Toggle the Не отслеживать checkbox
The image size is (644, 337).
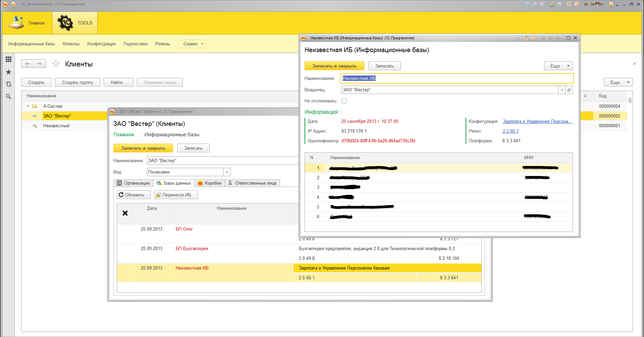click(x=344, y=101)
